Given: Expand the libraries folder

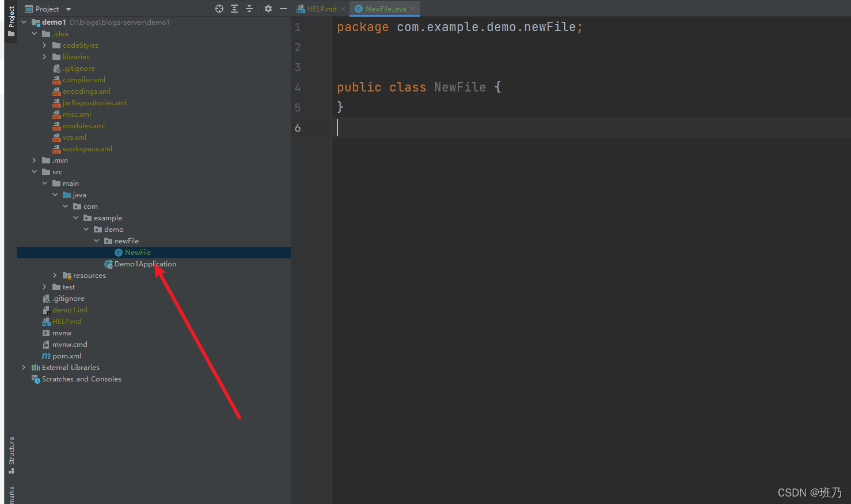Looking at the screenshot, I should click(45, 56).
